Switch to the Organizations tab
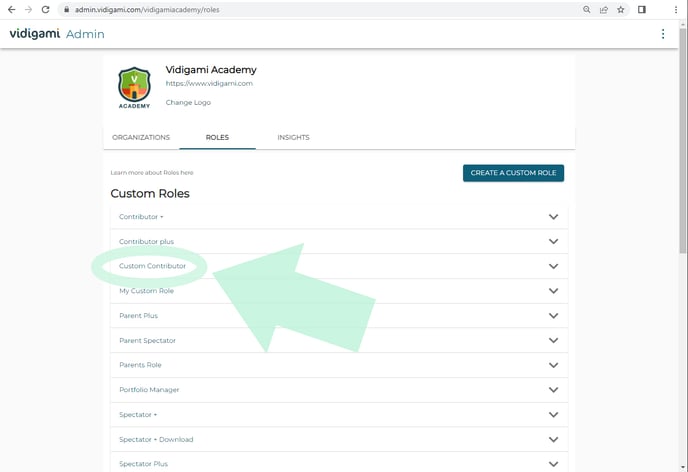688x472 pixels. 141,137
